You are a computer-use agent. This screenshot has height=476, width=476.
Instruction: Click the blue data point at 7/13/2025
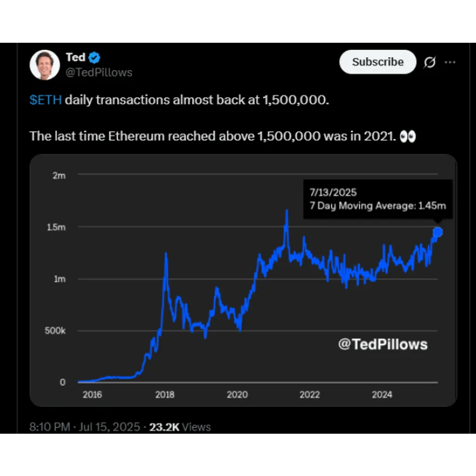click(438, 232)
